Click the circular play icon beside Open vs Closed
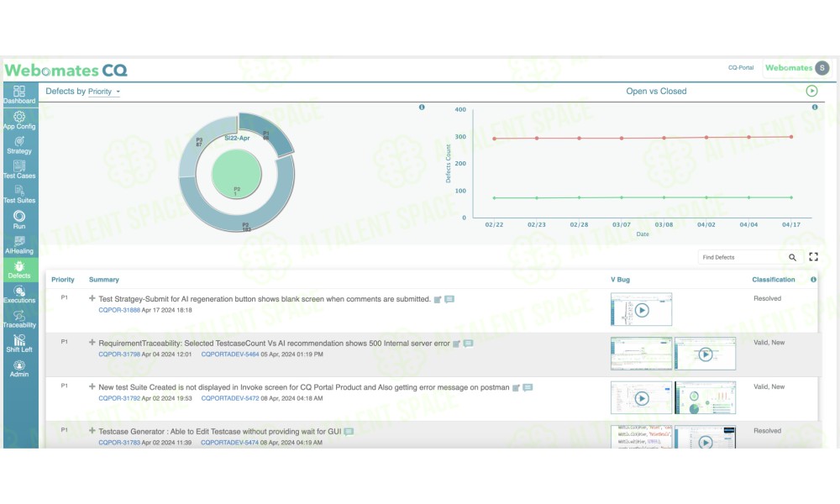 (x=811, y=91)
